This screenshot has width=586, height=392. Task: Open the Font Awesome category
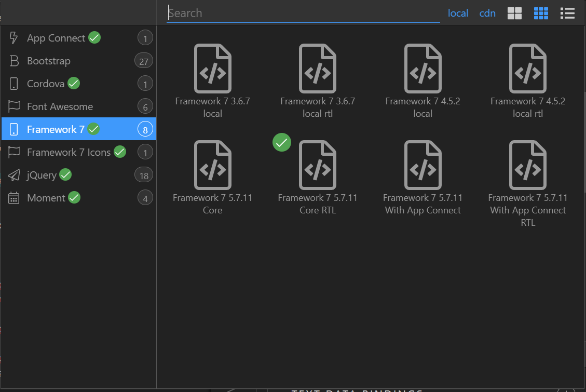point(79,106)
